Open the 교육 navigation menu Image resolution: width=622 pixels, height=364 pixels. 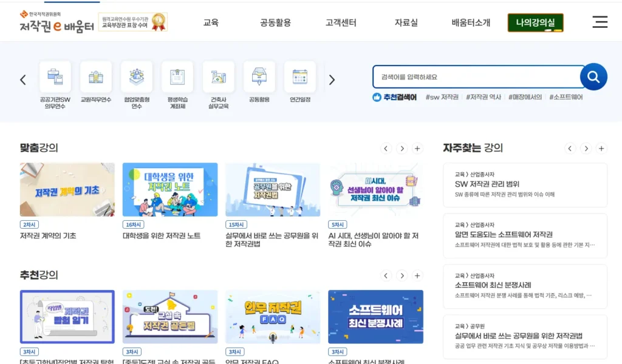point(211,22)
